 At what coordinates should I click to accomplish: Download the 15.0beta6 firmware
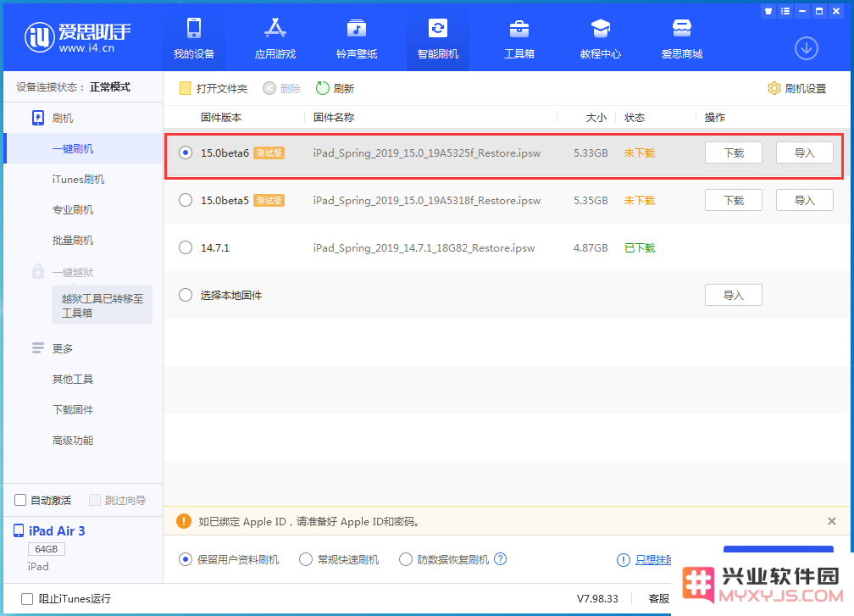[733, 153]
